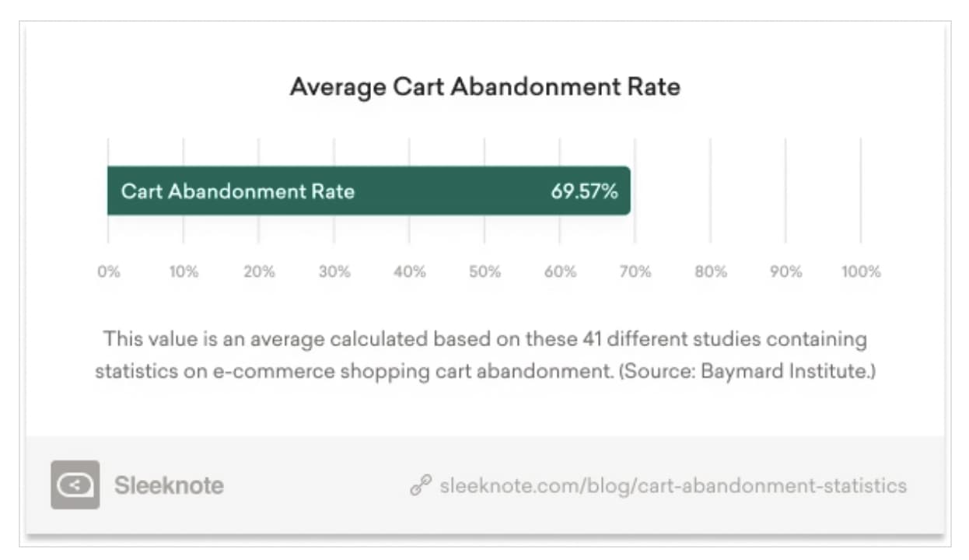
Task: Click the 70% axis label
Action: [635, 272]
